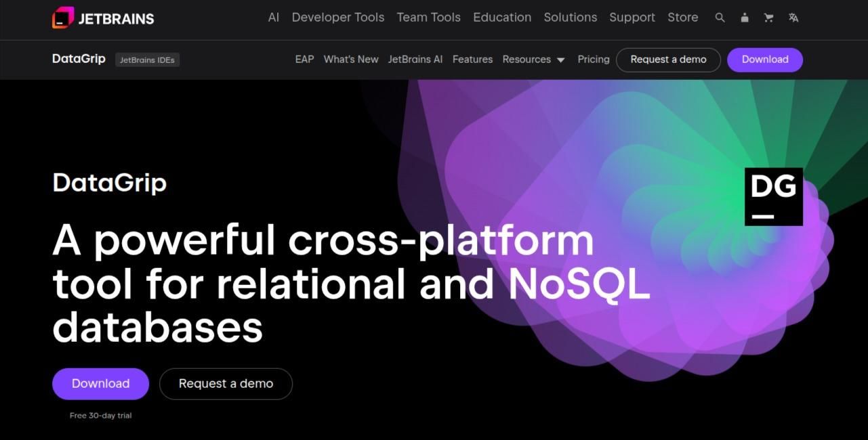
Task: Open the search magnifier icon
Action: coord(720,18)
